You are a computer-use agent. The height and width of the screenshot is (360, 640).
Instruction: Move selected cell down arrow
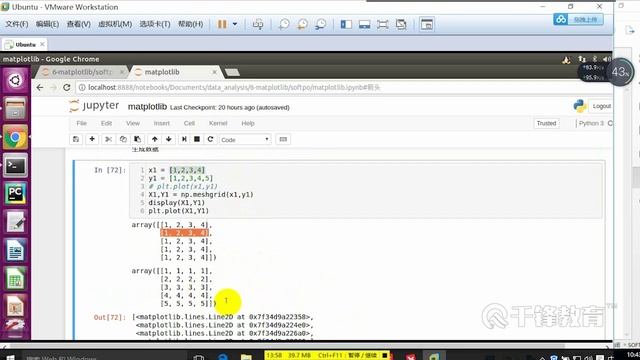(x=169, y=139)
